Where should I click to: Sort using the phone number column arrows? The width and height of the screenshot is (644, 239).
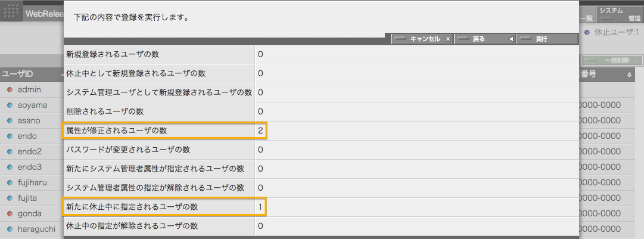coord(629,75)
